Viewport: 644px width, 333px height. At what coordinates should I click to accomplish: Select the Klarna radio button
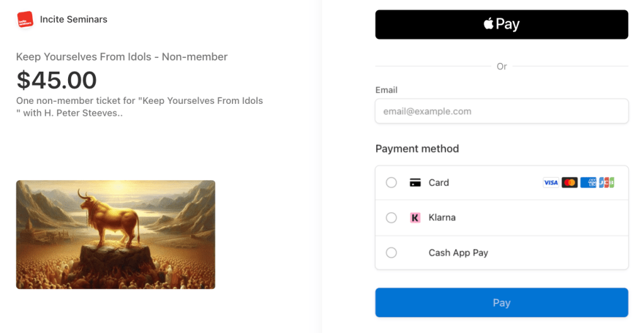coord(391,218)
